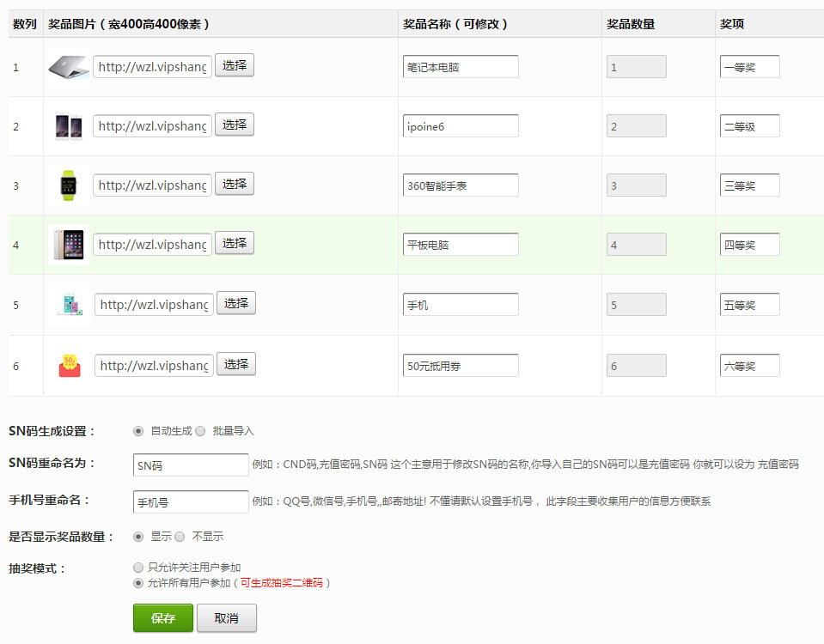Click the tablet prize thumbnail in row 4
This screenshot has width=824, height=644.
(x=69, y=245)
